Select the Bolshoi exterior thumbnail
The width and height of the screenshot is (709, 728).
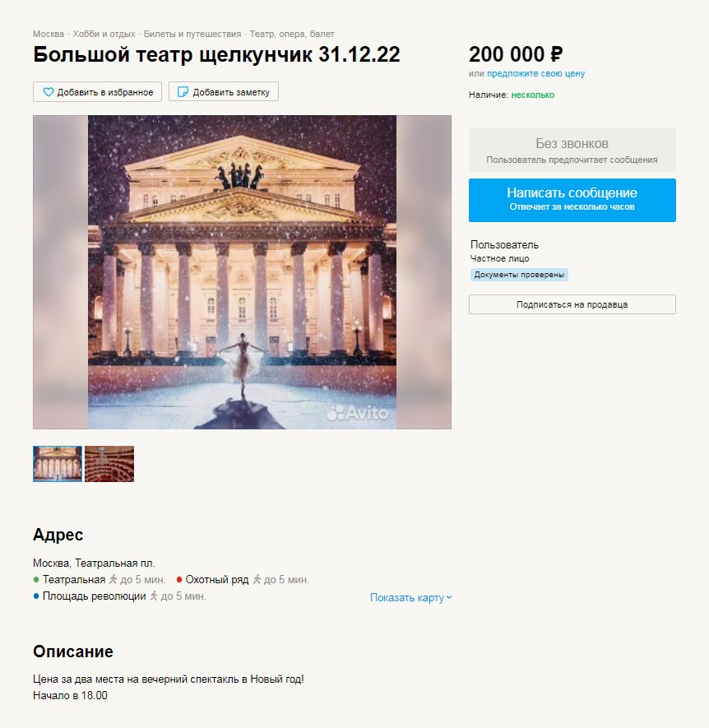(x=58, y=464)
